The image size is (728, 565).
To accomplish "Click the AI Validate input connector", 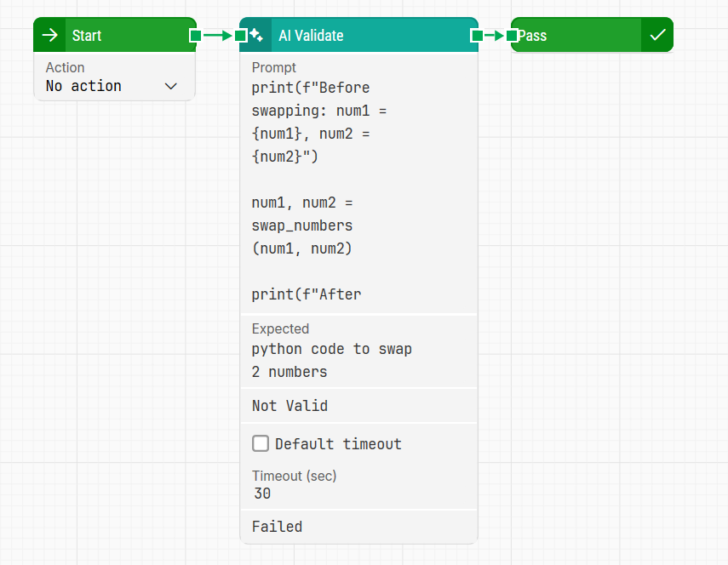I will click(240, 35).
